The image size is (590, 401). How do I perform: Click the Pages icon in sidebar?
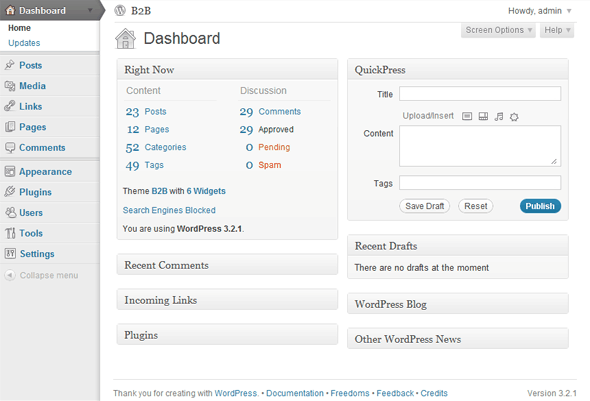click(x=10, y=127)
